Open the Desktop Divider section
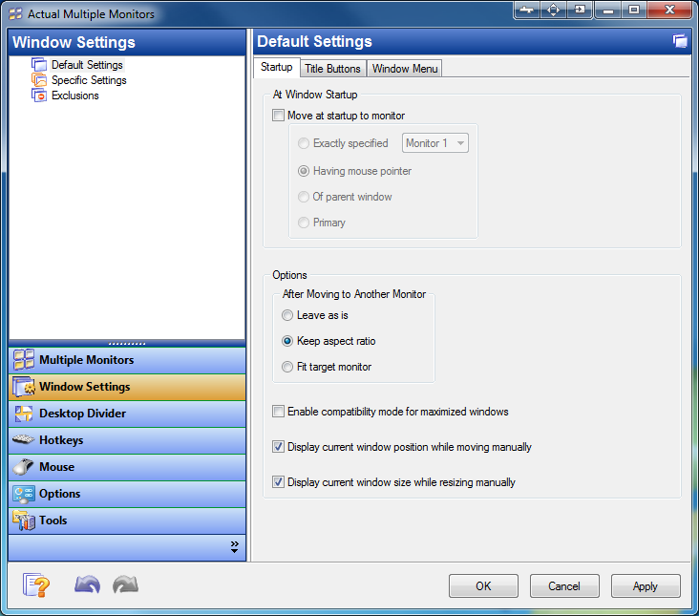The width and height of the screenshot is (699, 616). [x=127, y=414]
